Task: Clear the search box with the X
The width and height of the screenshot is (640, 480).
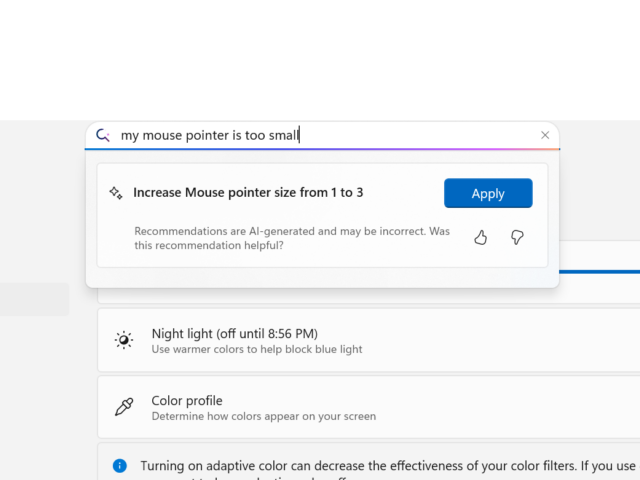Action: point(545,135)
